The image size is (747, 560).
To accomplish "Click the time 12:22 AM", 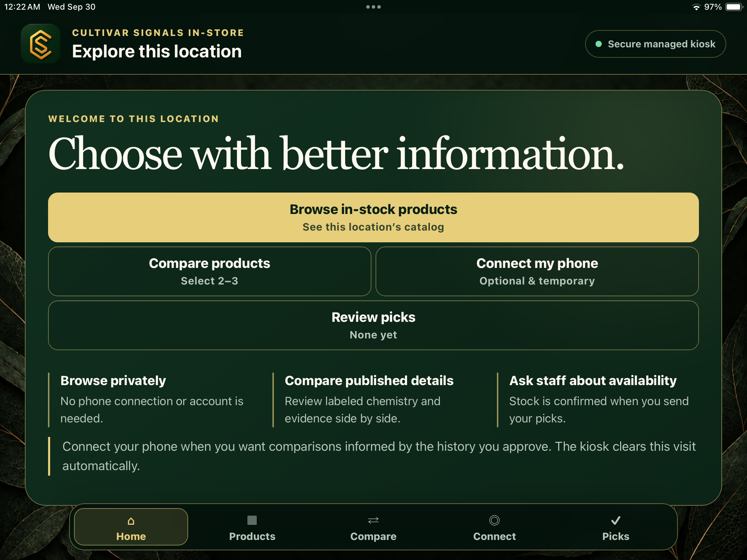I will pos(22,7).
